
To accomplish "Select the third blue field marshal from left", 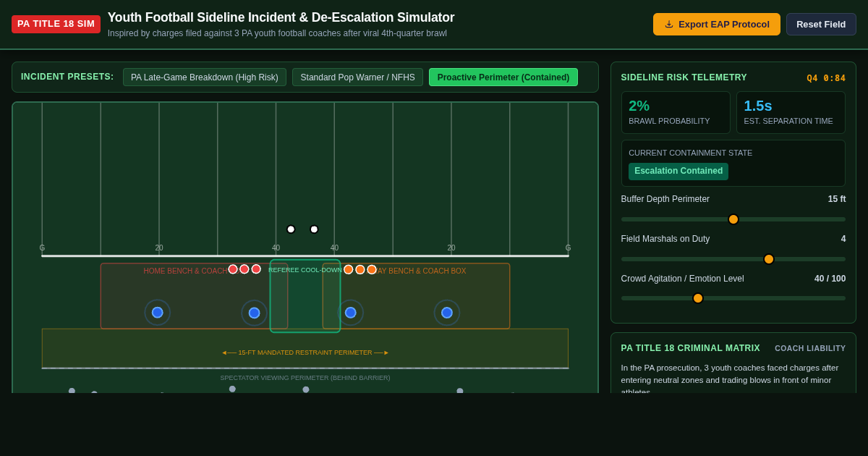I will point(351,313).
